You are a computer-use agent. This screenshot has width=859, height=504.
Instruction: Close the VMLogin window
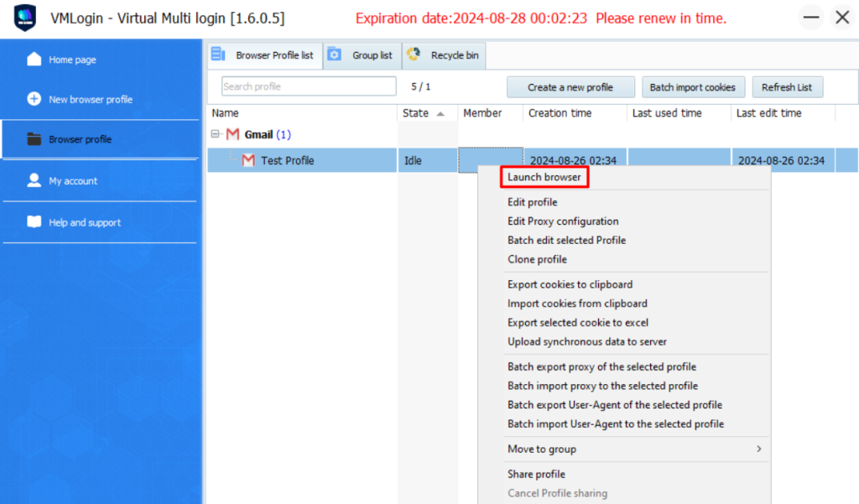click(x=842, y=17)
